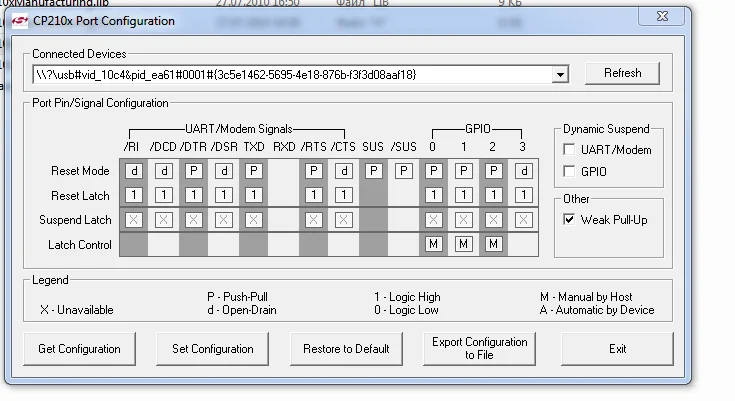
Task: Toggle Reset Latch for /DTR pin
Action: click(x=194, y=195)
